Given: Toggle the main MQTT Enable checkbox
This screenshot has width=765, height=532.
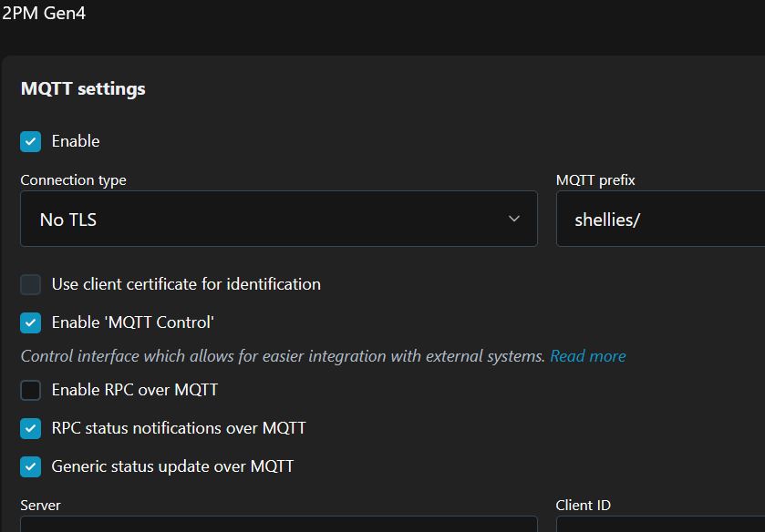Looking at the screenshot, I should click(31, 141).
